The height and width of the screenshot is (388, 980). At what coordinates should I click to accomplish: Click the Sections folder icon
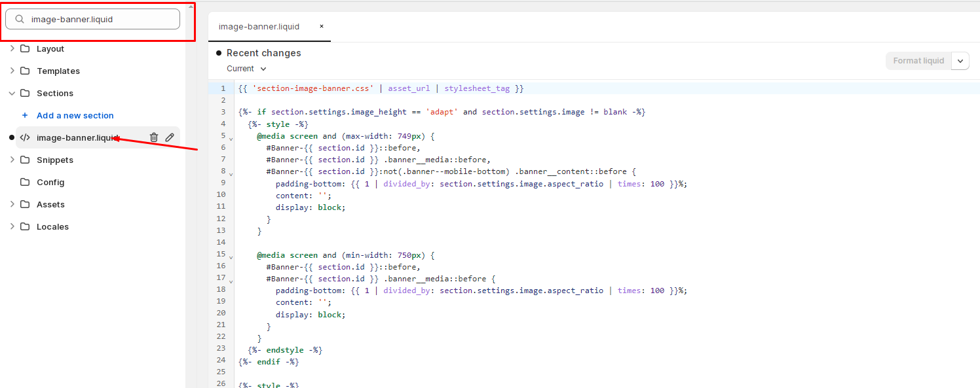click(25, 93)
